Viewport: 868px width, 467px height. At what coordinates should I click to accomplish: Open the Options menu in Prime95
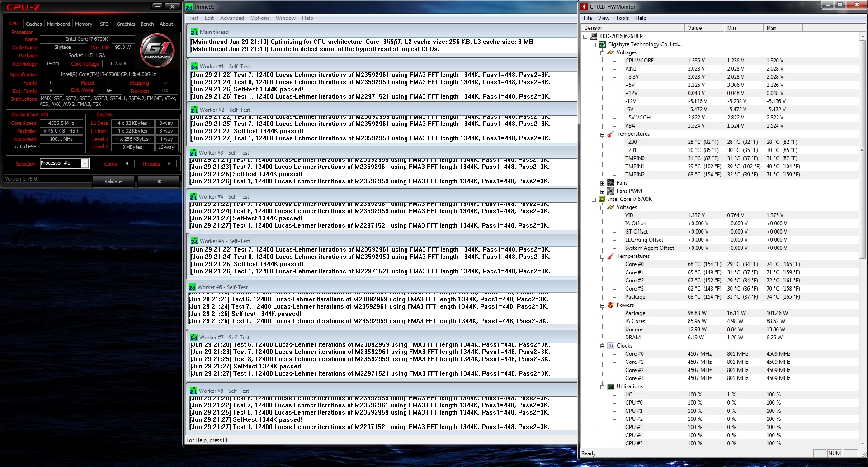(260, 18)
